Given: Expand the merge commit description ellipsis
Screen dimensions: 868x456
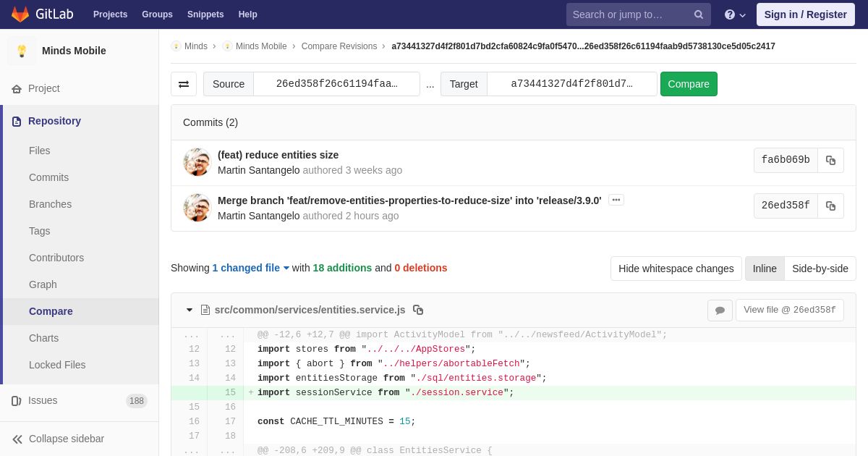Looking at the screenshot, I should 616,200.
